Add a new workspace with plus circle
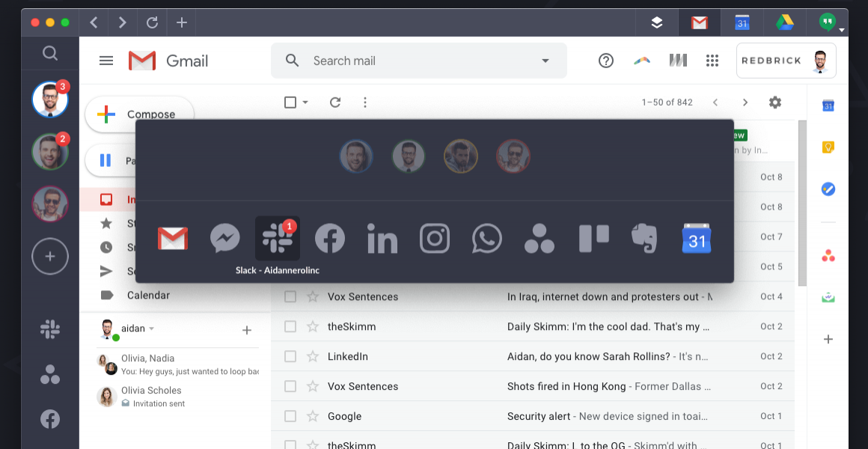868x449 pixels. [50, 257]
